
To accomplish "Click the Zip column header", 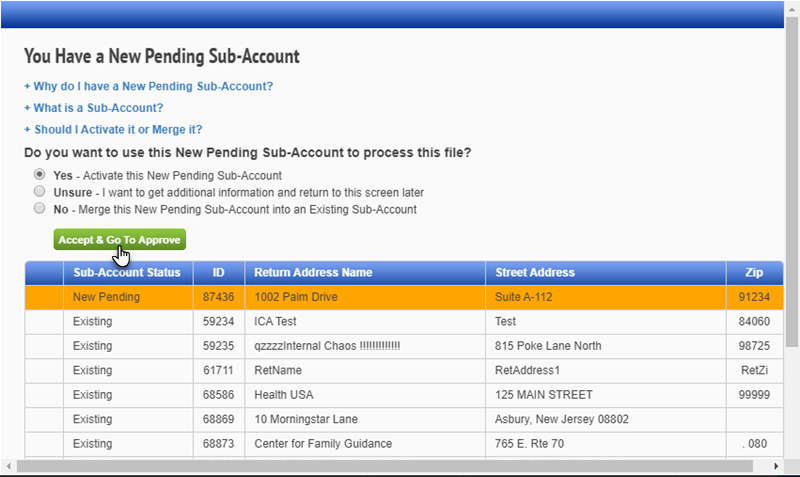I will (x=753, y=272).
